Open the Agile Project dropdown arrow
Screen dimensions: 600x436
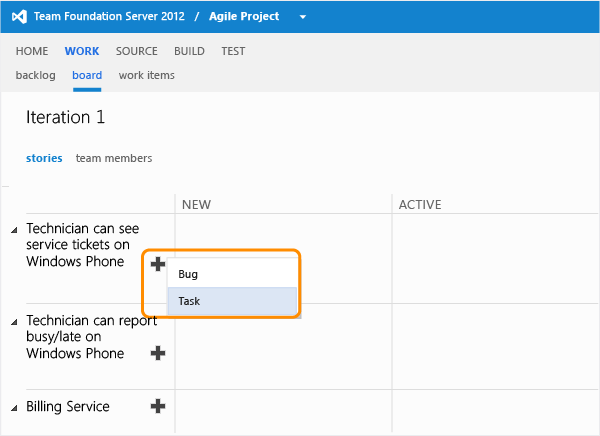click(303, 17)
